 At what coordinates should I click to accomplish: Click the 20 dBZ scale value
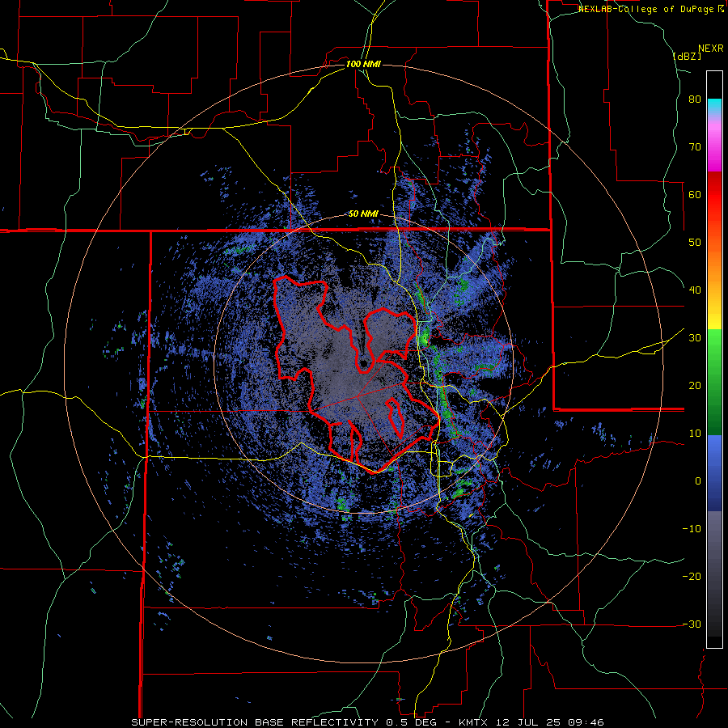tap(695, 386)
